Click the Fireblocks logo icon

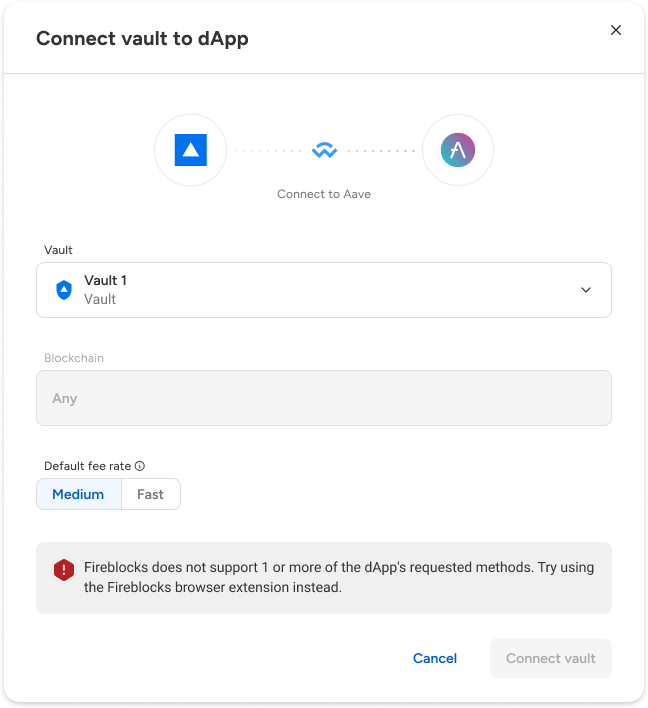coord(190,150)
